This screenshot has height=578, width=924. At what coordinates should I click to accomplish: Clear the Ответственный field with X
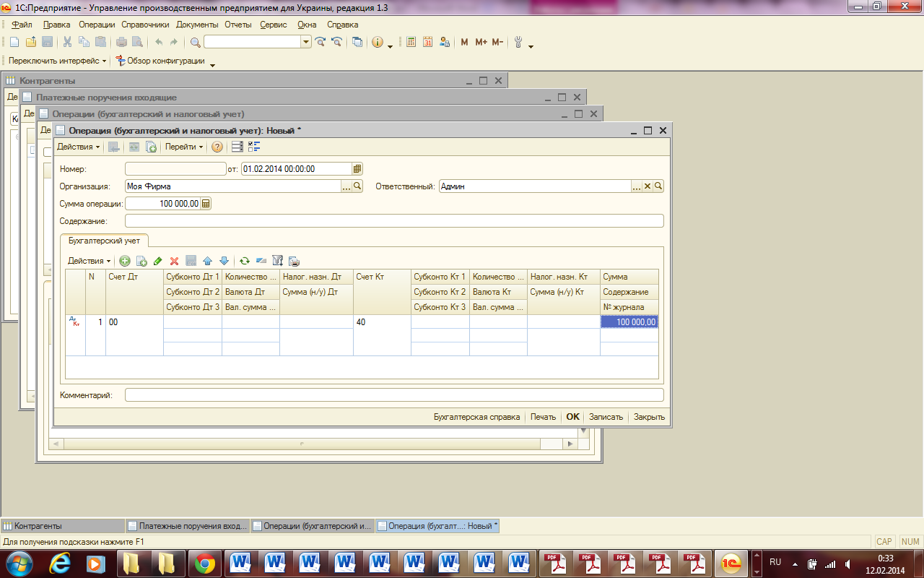[x=648, y=186]
